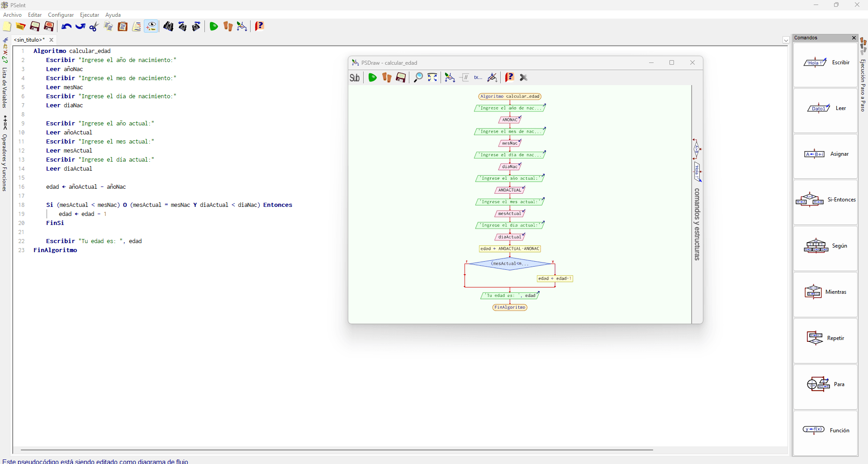The width and height of the screenshot is (868, 464).
Task: Open the flowchart editor from the main toolbar
Action: tap(242, 27)
